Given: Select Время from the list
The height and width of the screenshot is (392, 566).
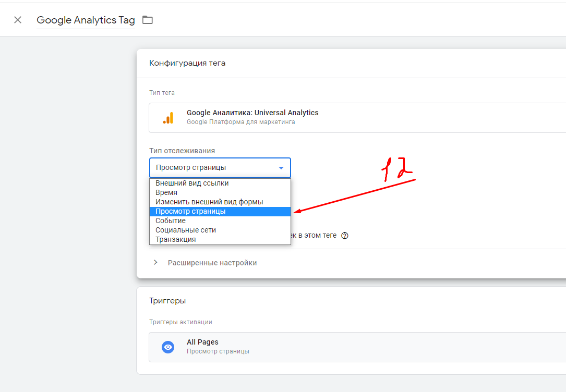Looking at the screenshot, I should click(x=166, y=193).
